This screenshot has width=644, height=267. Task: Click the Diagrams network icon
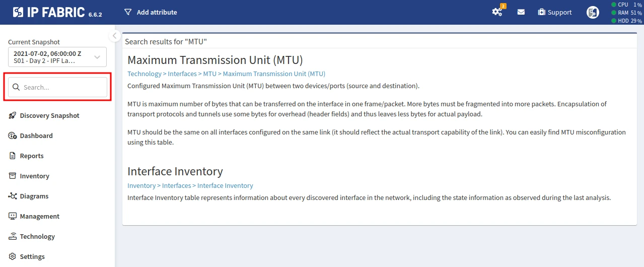[13, 196]
